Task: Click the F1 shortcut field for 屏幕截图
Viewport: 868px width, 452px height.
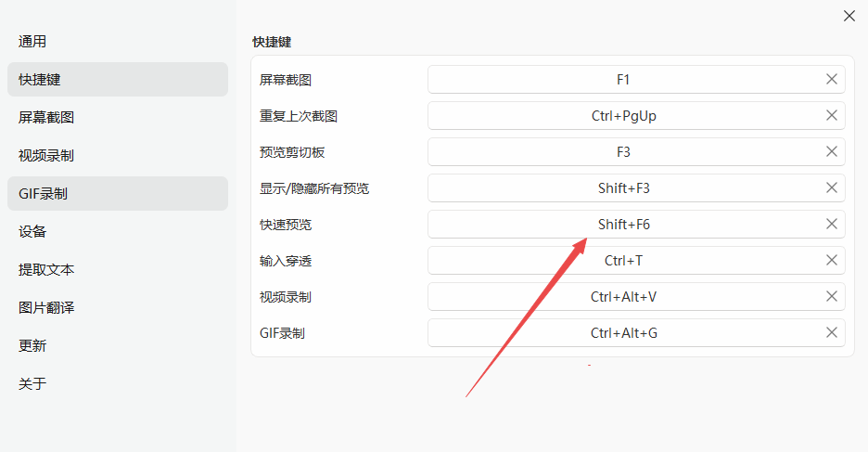Action: [x=623, y=80]
